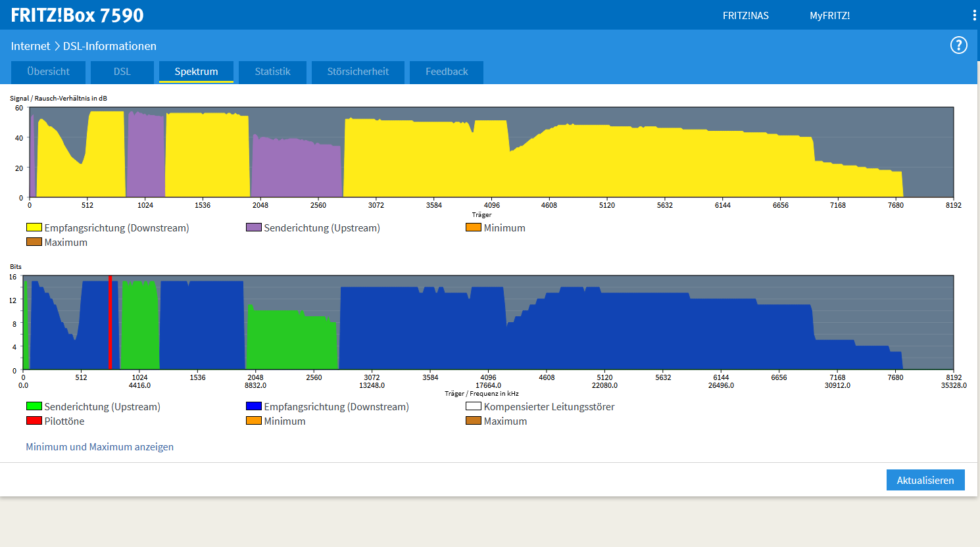The width and height of the screenshot is (980, 547).
Task: Open the Störsicherheit tab
Action: coord(358,72)
